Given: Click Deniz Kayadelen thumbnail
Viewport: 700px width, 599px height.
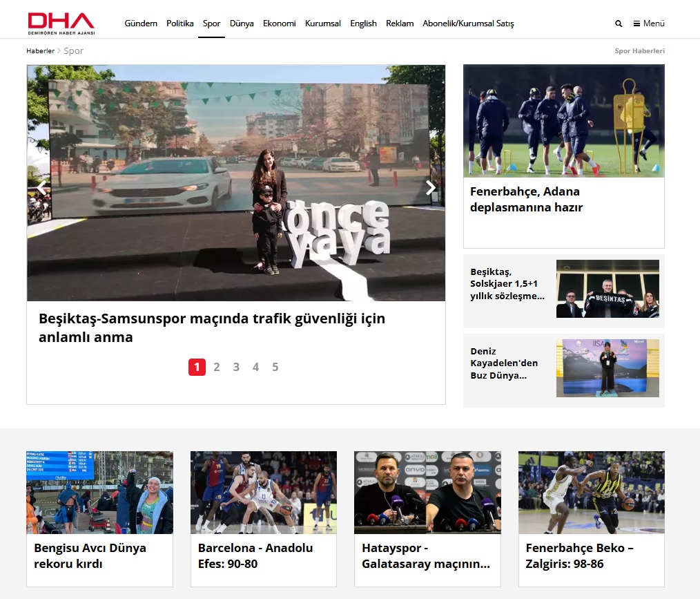Looking at the screenshot, I should [x=607, y=368].
